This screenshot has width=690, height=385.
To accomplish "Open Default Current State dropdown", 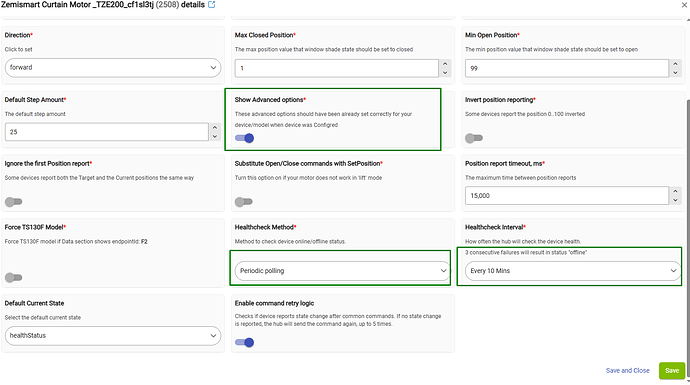I will pyautogui.click(x=113, y=336).
